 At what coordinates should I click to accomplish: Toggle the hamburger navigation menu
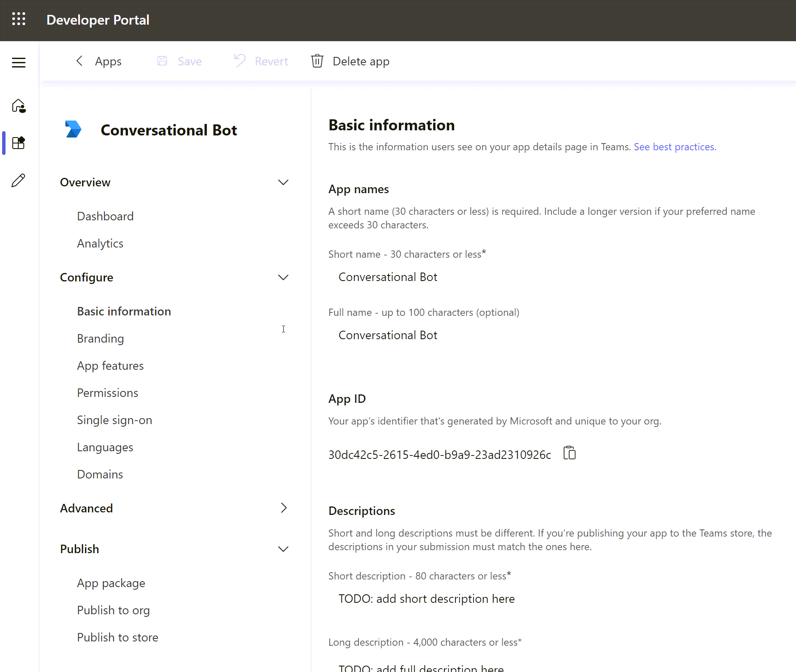point(19,62)
